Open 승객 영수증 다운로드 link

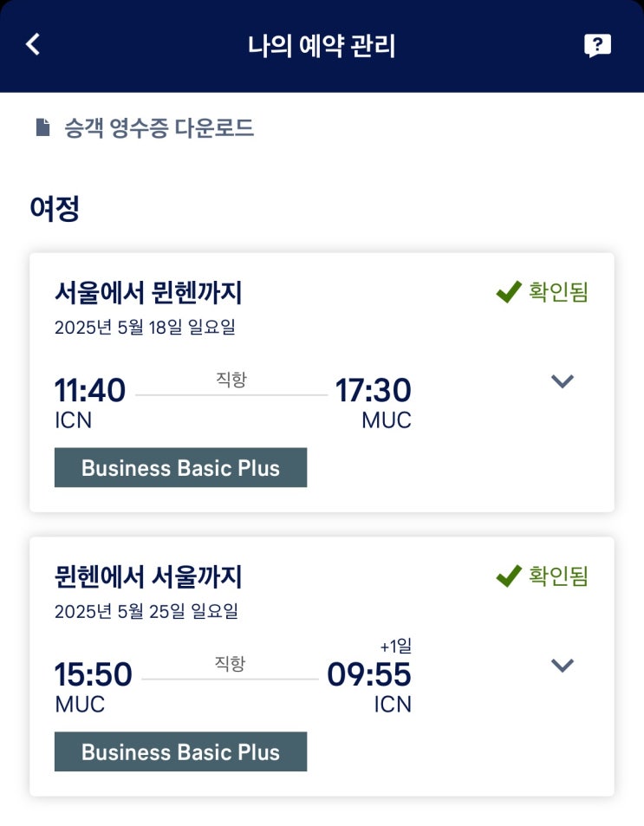pos(159,129)
